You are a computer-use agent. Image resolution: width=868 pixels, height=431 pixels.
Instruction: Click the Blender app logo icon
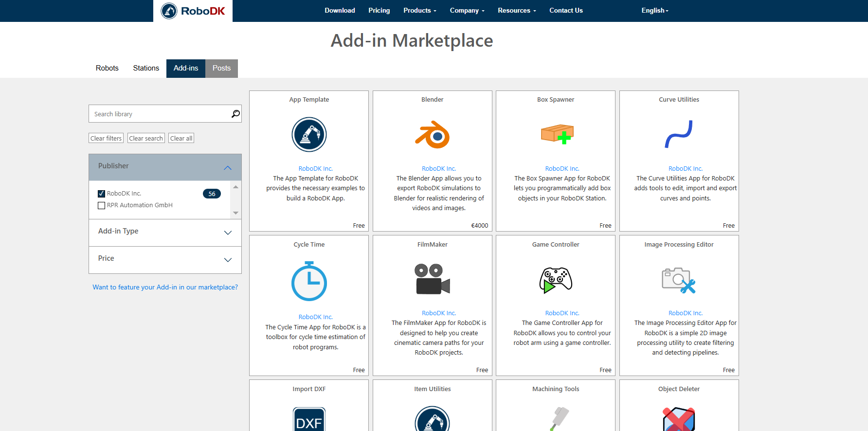tap(432, 135)
